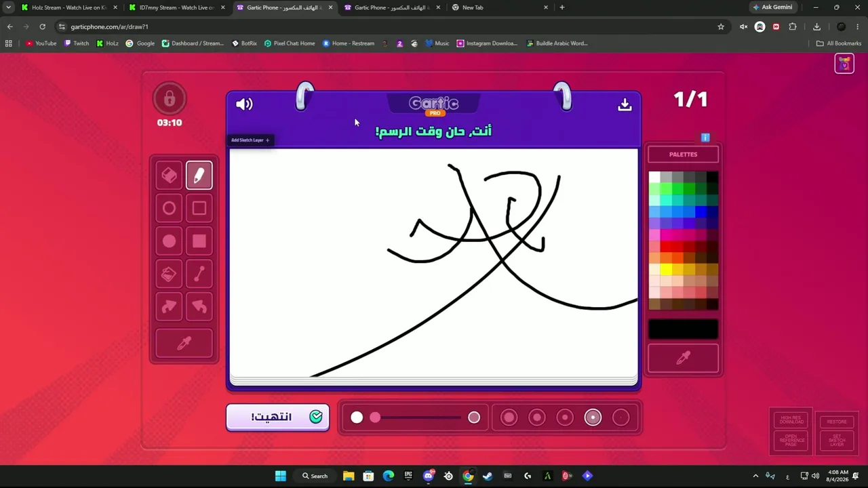Image resolution: width=868 pixels, height=488 pixels.
Task: Open the BotRix bookmark
Action: (244, 43)
